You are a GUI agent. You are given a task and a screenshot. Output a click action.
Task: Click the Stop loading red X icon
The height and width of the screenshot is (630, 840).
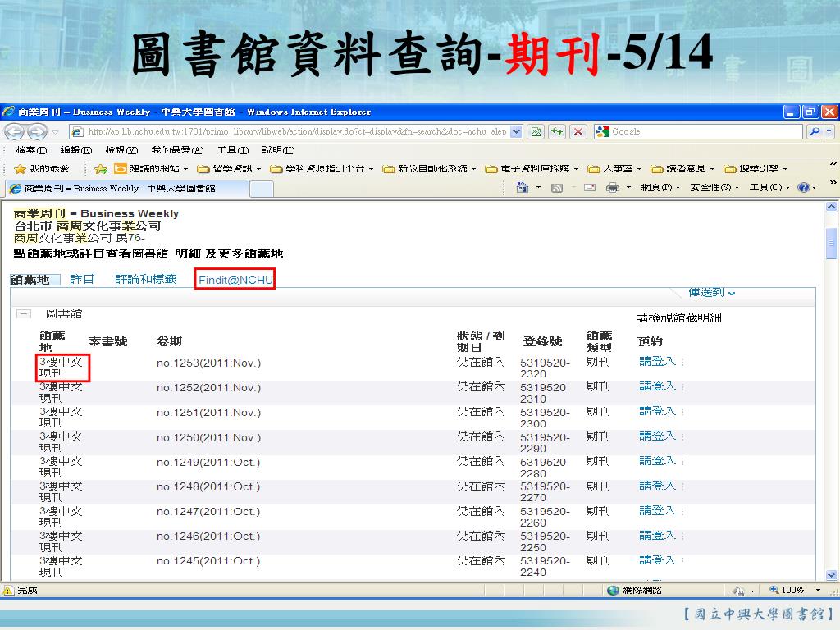point(578,131)
